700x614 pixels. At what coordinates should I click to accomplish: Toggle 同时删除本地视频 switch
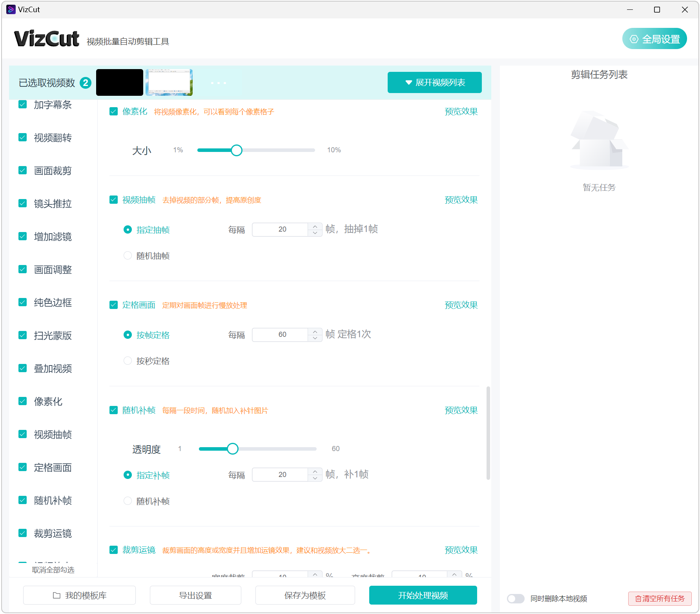point(516,599)
